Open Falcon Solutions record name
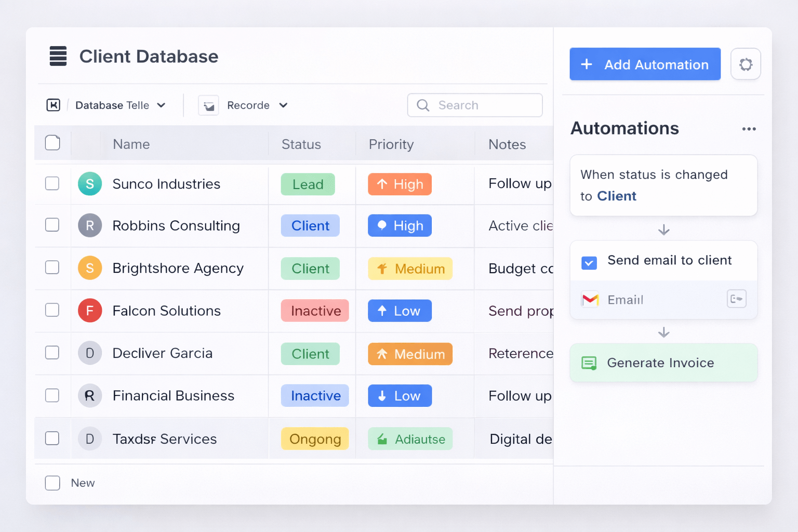798x532 pixels. (x=166, y=311)
